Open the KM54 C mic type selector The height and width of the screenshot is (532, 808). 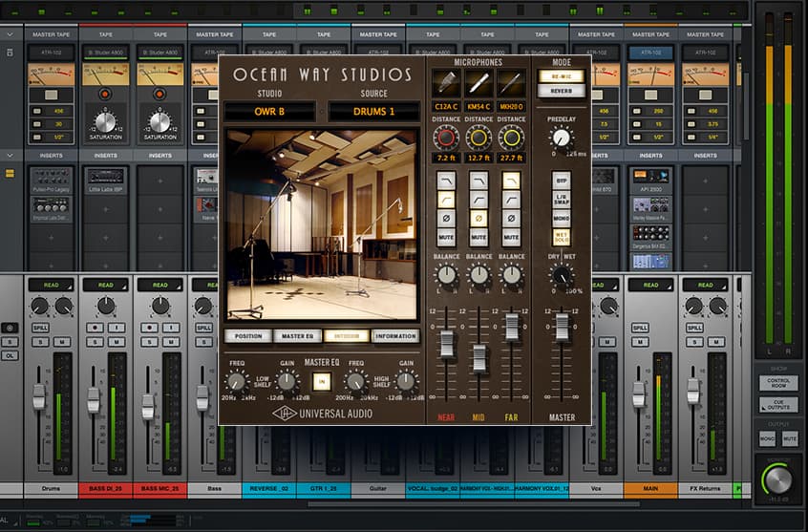[478, 107]
